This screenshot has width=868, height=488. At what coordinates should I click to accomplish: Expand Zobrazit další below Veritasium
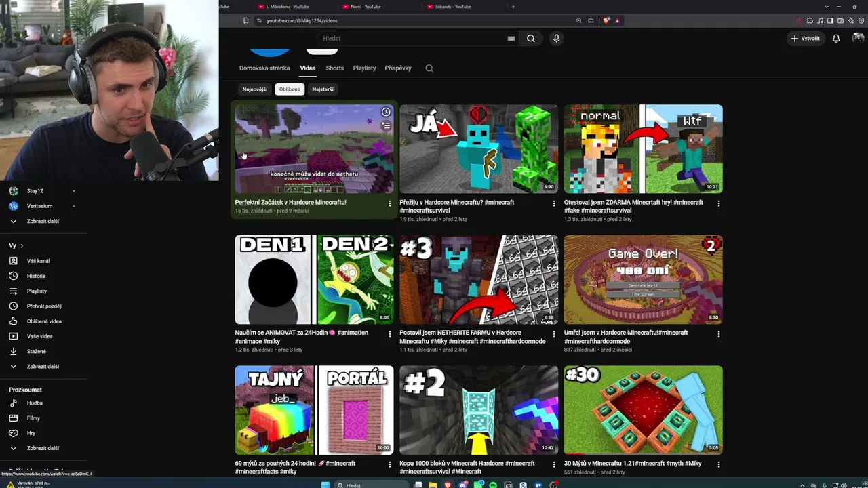43,221
